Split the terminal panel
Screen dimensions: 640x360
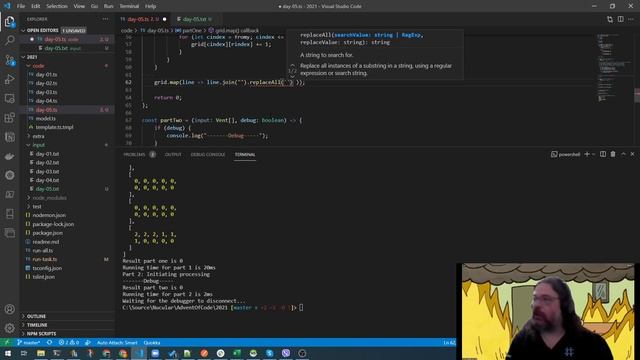602,154
